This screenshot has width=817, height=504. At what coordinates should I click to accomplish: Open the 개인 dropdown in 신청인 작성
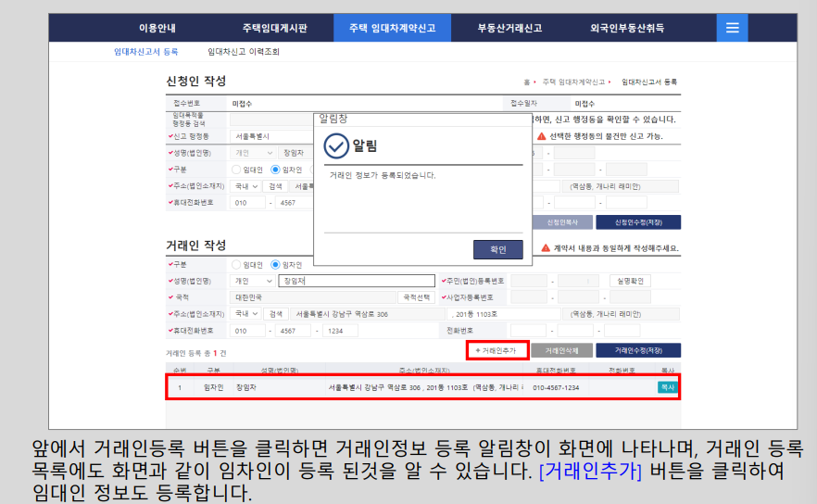[x=253, y=153]
